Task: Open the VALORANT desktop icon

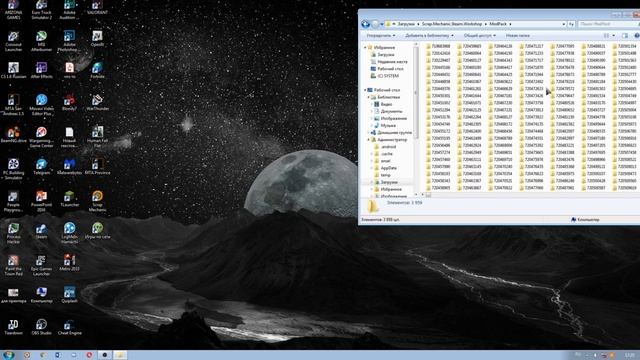Action: pyautogui.click(x=97, y=8)
